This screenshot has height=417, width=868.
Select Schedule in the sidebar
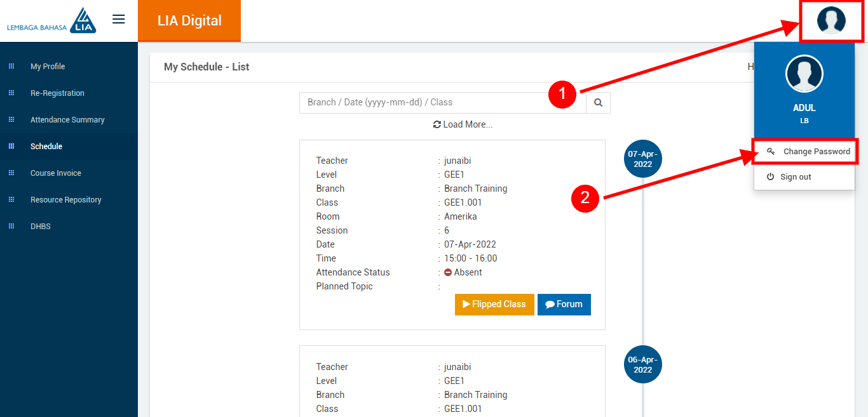46,147
